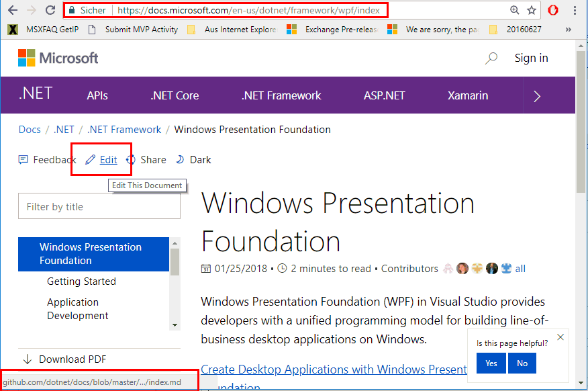Click the Share button
Image resolution: width=588 pixels, height=391 pixels.
[x=147, y=160]
